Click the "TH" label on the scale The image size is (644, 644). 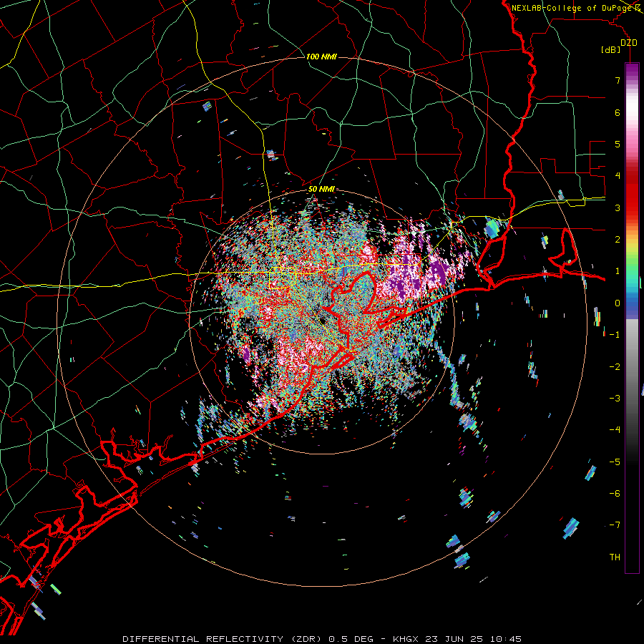615,557
